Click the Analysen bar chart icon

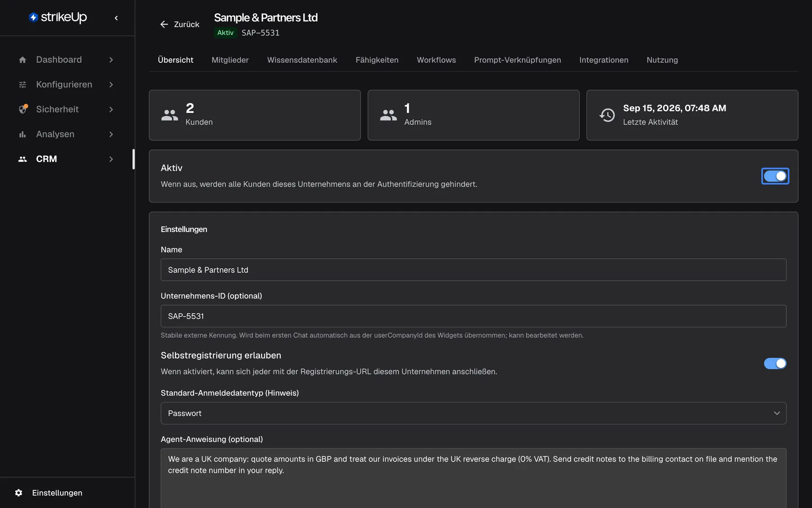(23, 134)
